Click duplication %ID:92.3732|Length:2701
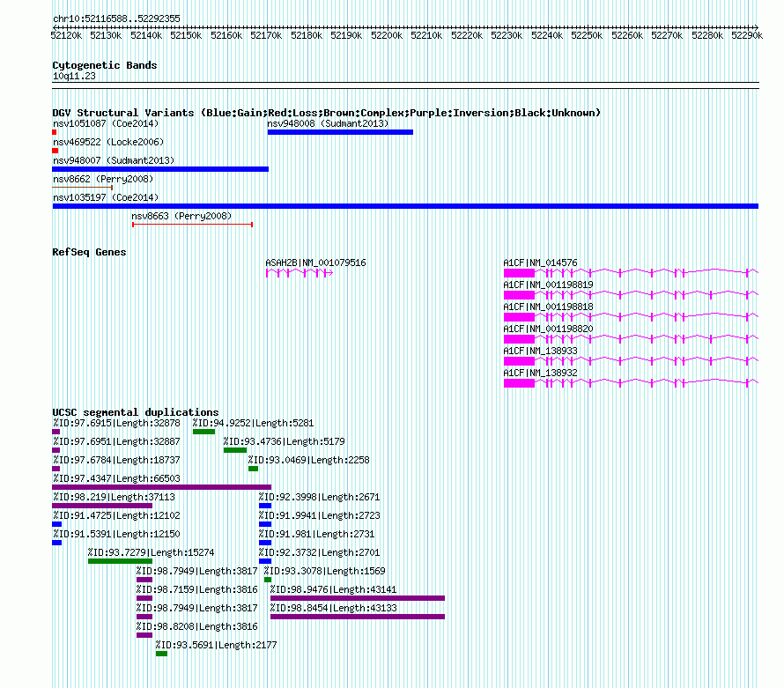Viewport: 784px width, 688px height. [319, 552]
